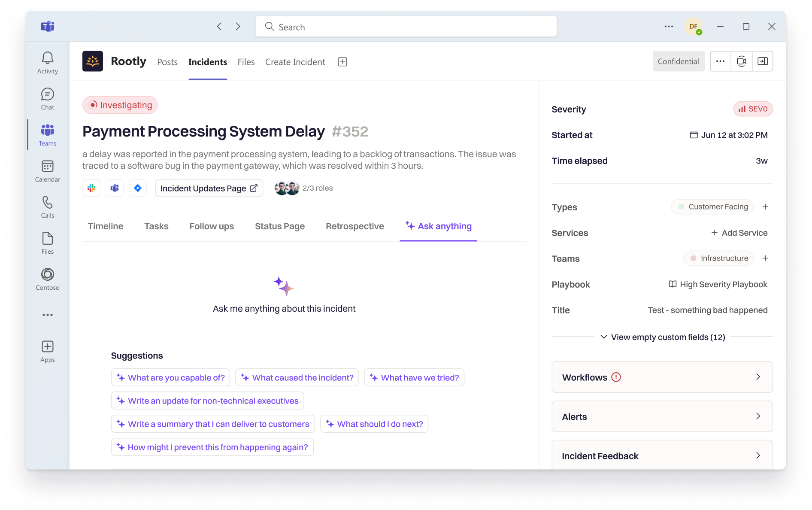Open Apps store from sidebar
The width and height of the screenshot is (812, 510).
pos(47,352)
